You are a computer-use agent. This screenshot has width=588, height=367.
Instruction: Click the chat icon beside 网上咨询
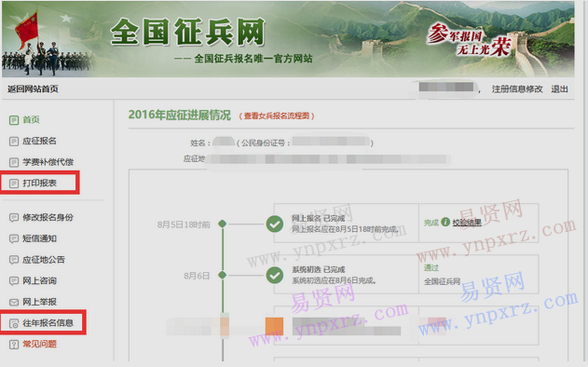pos(14,280)
